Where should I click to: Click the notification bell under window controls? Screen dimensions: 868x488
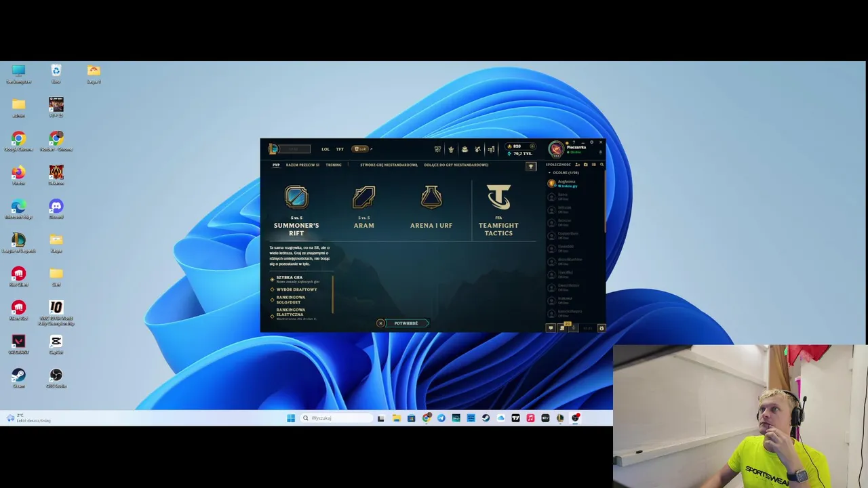coord(600,152)
